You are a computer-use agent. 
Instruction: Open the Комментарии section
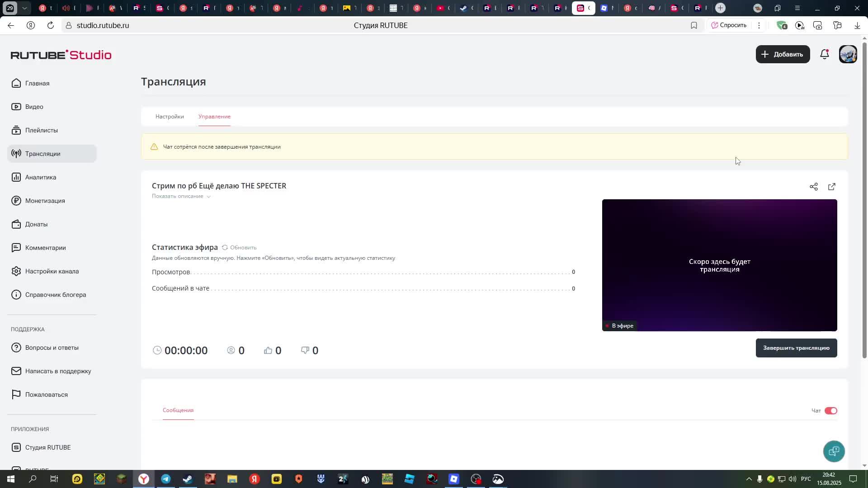pyautogui.click(x=45, y=248)
